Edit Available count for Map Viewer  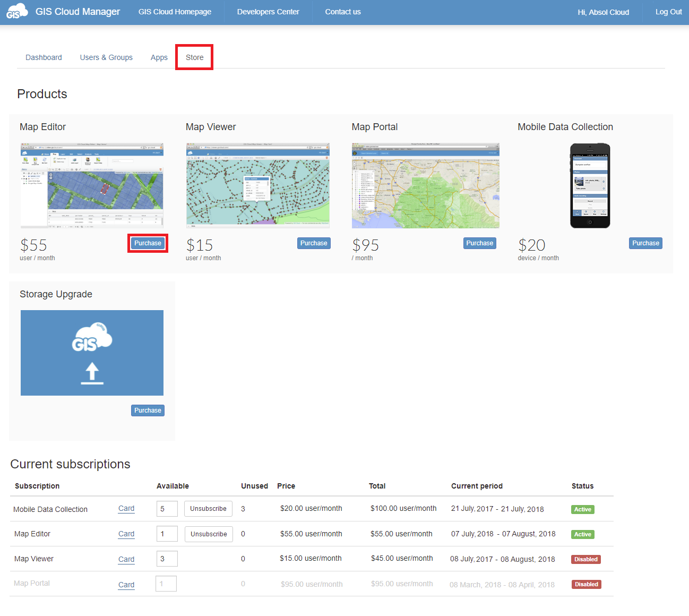[167, 559]
